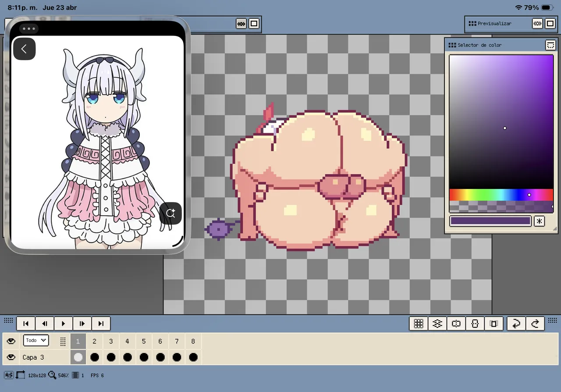Pick a shade in the saturation-value color field
Image resolution: width=561 pixels, height=392 pixels.
point(501,122)
